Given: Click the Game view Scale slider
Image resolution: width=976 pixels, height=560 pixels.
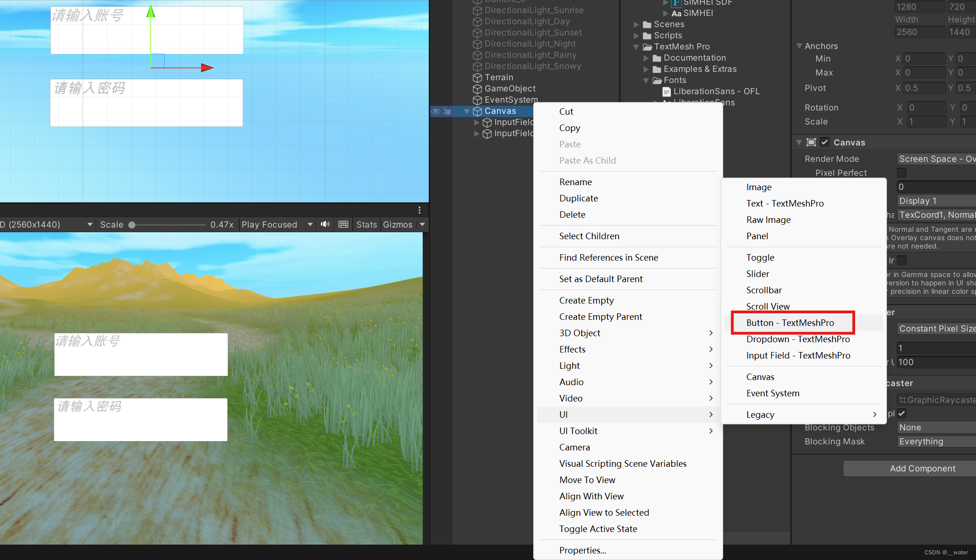Looking at the screenshot, I should pos(168,225).
